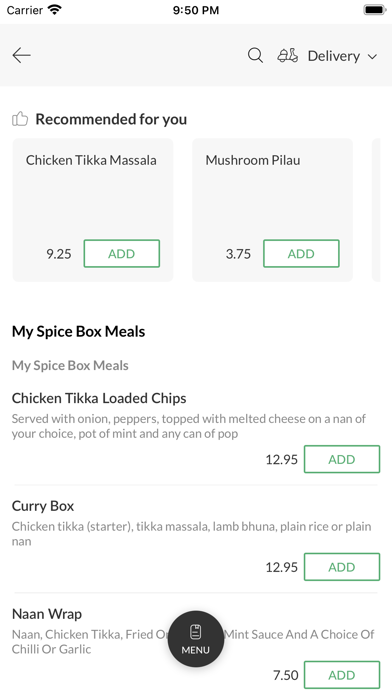The image size is (392, 696).
Task: Open the Mushroom Pilau recommendation card
Action: [x=272, y=210]
